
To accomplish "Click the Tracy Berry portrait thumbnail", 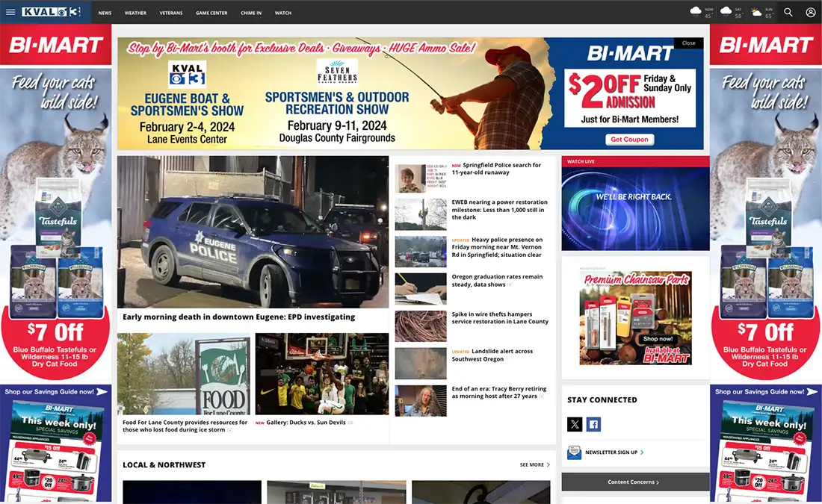I will [x=421, y=401].
